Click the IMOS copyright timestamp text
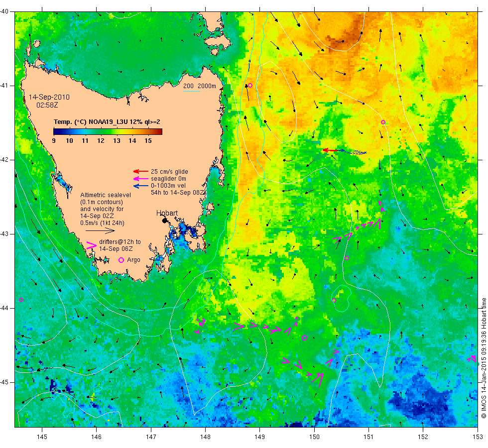The height and width of the screenshot is (448, 488). pyautogui.click(x=484, y=358)
